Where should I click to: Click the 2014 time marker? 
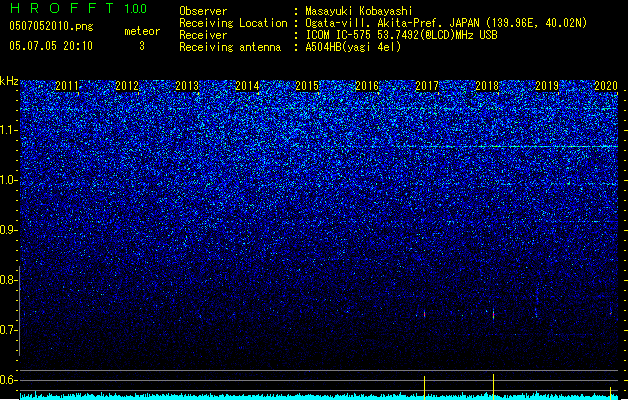[247, 86]
